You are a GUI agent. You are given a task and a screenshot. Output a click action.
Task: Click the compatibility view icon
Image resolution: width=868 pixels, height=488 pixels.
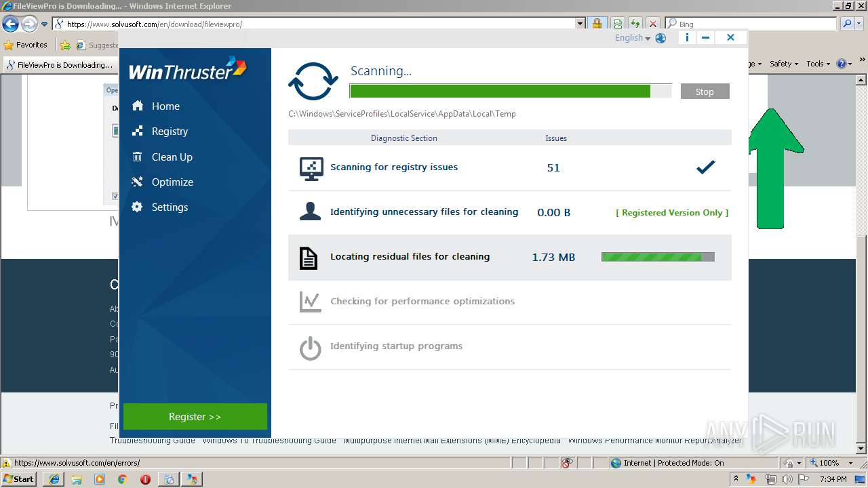[x=618, y=24]
